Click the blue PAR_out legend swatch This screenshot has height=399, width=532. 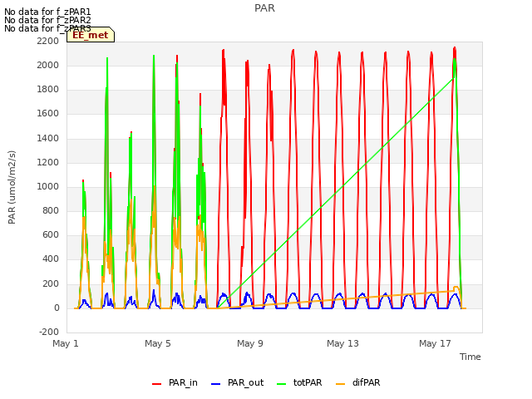click(216, 384)
